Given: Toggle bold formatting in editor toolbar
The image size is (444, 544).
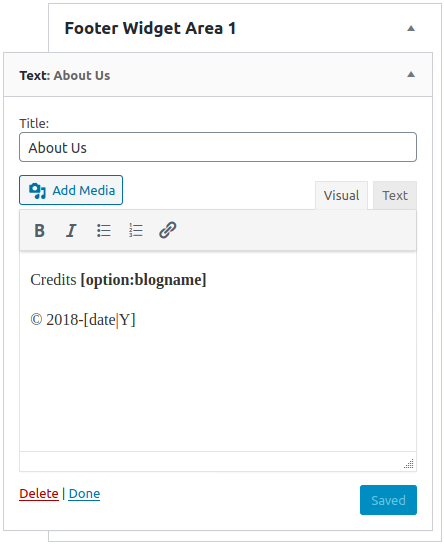Looking at the screenshot, I should pos(40,230).
